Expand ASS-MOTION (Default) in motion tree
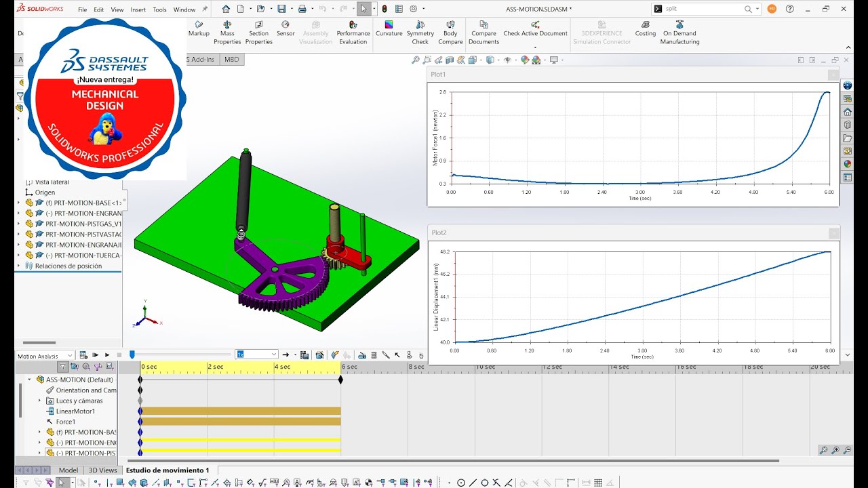This screenshot has height=488, width=868. [x=29, y=380]
